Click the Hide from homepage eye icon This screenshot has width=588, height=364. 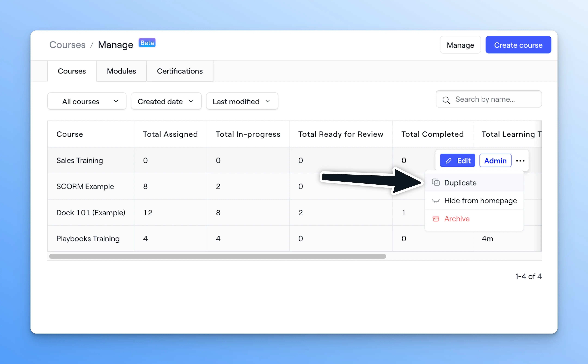[x=436, y=201]
